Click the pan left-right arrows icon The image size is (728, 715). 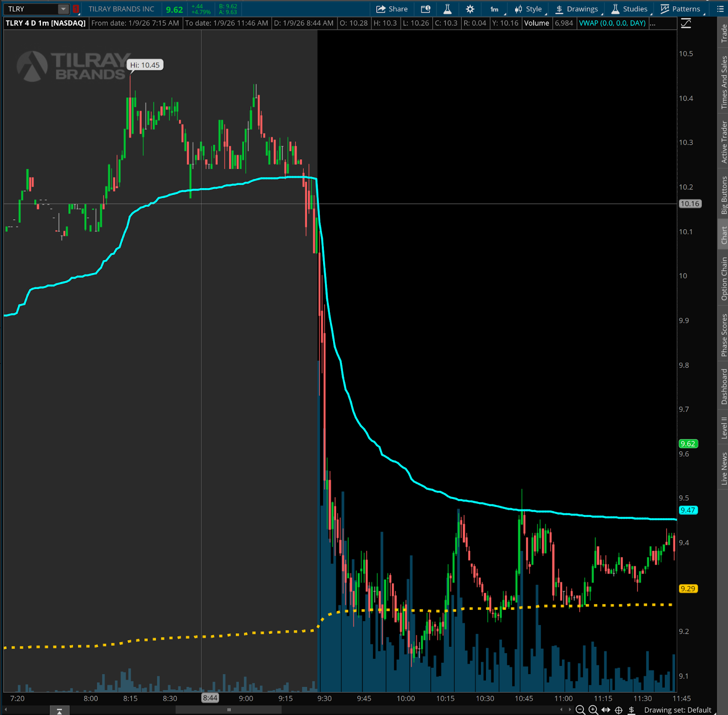coord(606,710)
